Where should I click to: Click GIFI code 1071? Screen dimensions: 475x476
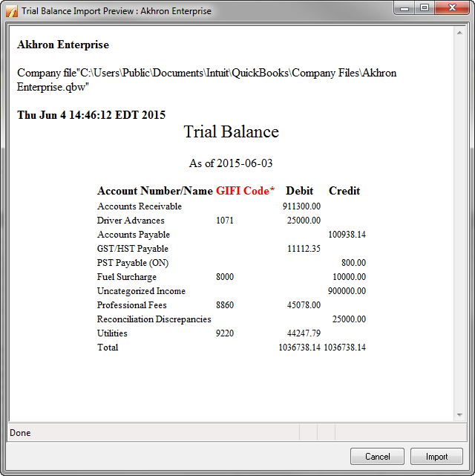click(225, 221)
